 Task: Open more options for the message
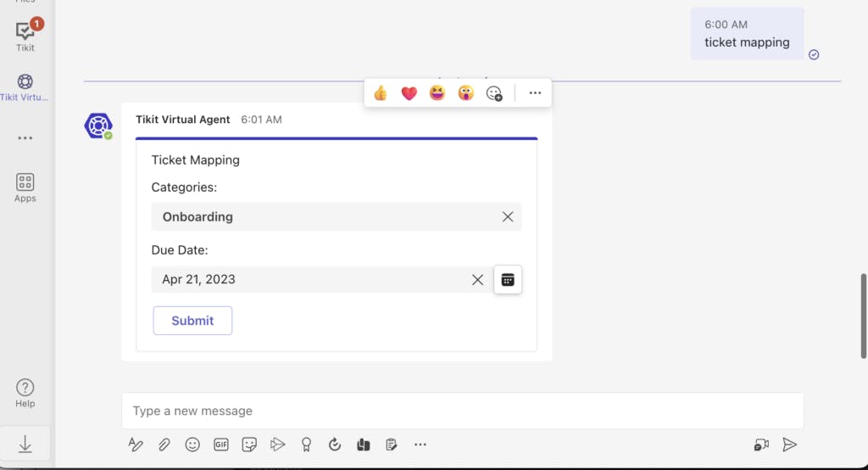point(535,93)
